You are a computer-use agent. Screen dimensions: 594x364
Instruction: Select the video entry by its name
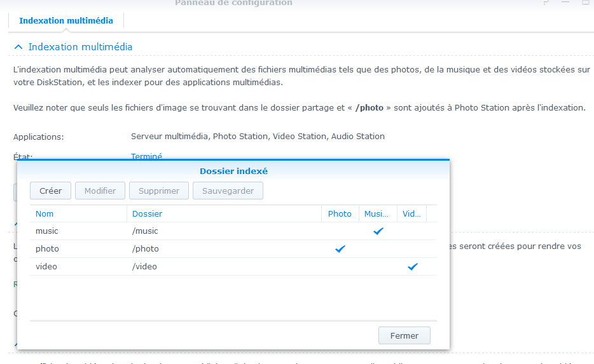click(x=46, y=267)
